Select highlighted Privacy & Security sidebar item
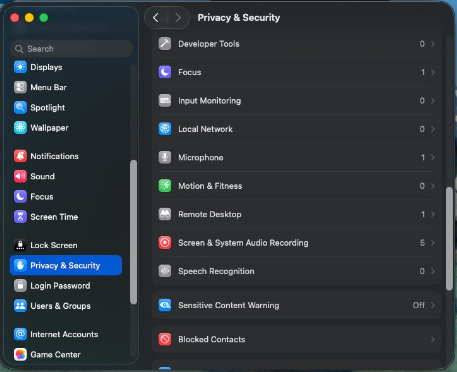Screen dimensions: 457x372 coord(66,265)
